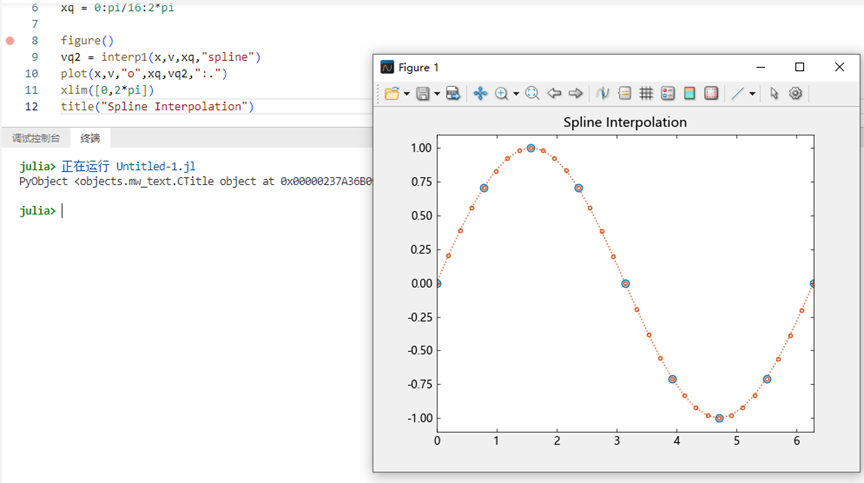
Task: Open figure settings via the gear icon
Action: click(x=796, y=94)
